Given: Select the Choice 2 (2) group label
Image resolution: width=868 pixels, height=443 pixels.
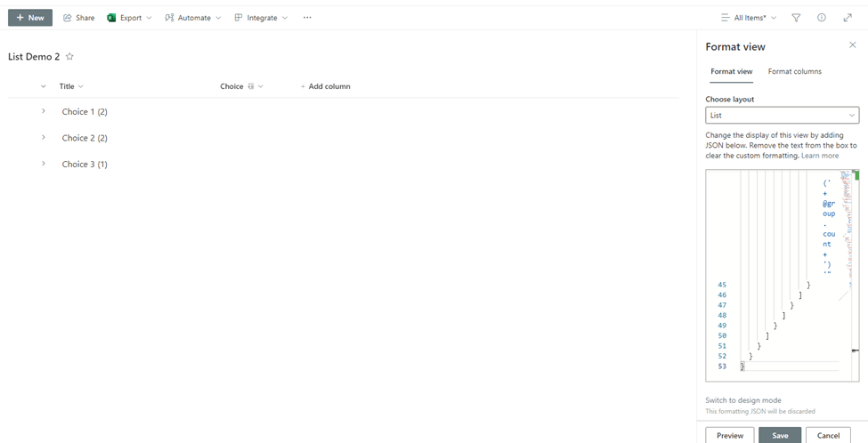Looking at the screenshot, I should 85,138.
